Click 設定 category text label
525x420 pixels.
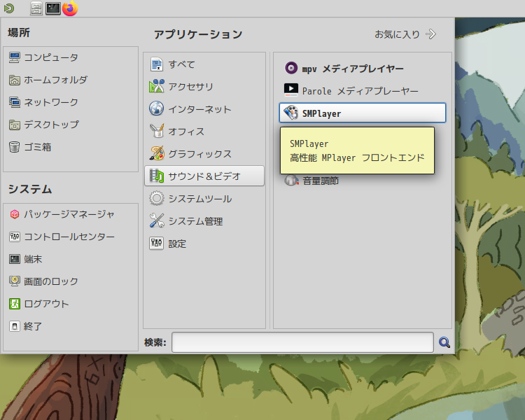click(x=177, y=244)
